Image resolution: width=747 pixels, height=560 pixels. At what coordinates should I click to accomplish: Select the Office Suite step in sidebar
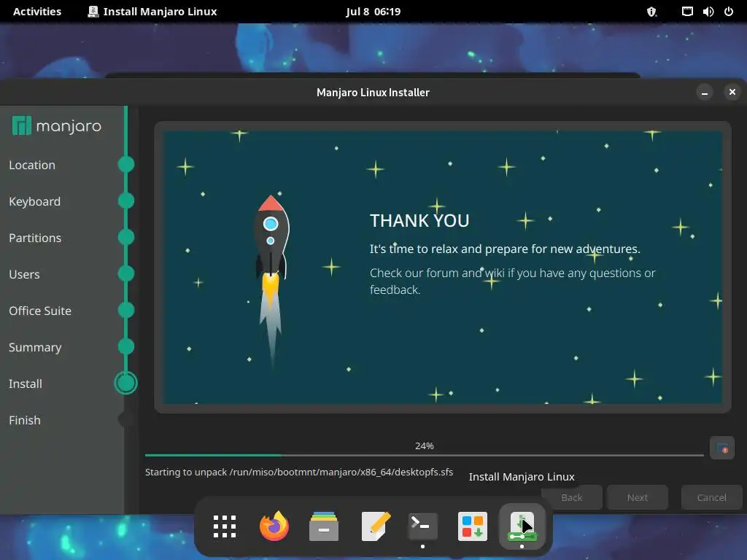pos(40,311)
